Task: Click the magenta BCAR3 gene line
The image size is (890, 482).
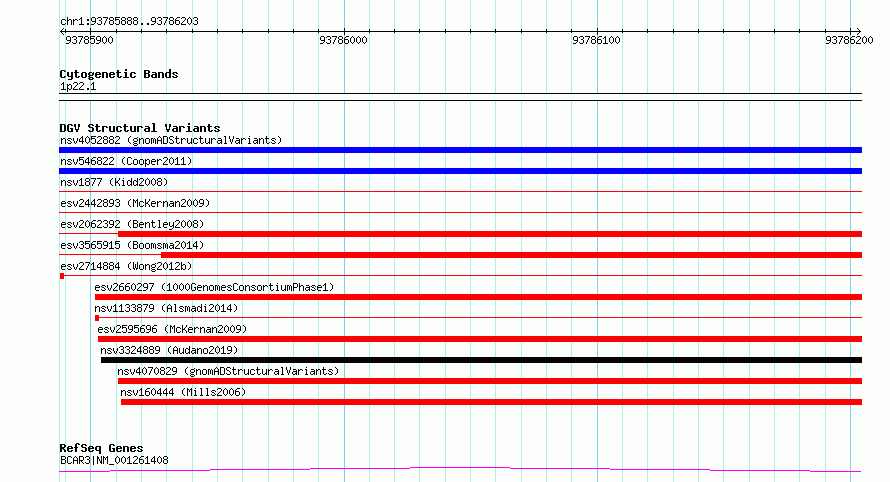Action: [x=460, y=470]
